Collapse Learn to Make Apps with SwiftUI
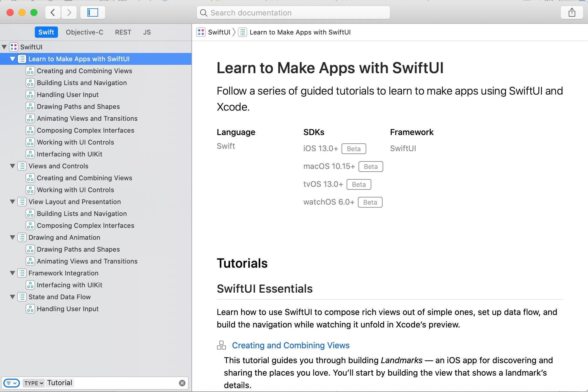Viewport: 588px width, 392px height. [x=12, y=59]
